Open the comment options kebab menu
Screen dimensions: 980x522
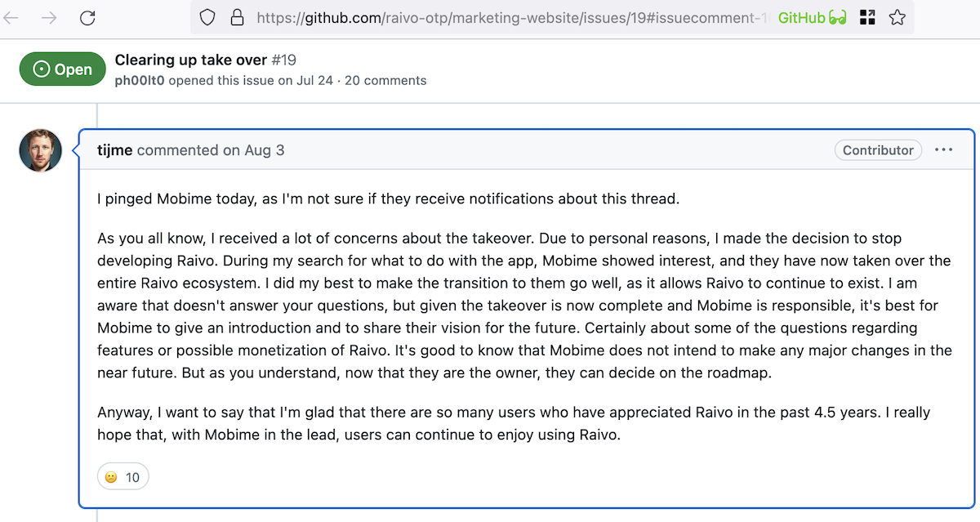tap(944, 149)
